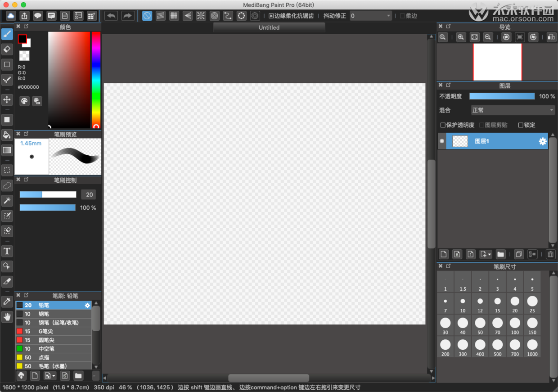
Task: Open the 抖动修正 value dropdown
Action: [371, 16]
